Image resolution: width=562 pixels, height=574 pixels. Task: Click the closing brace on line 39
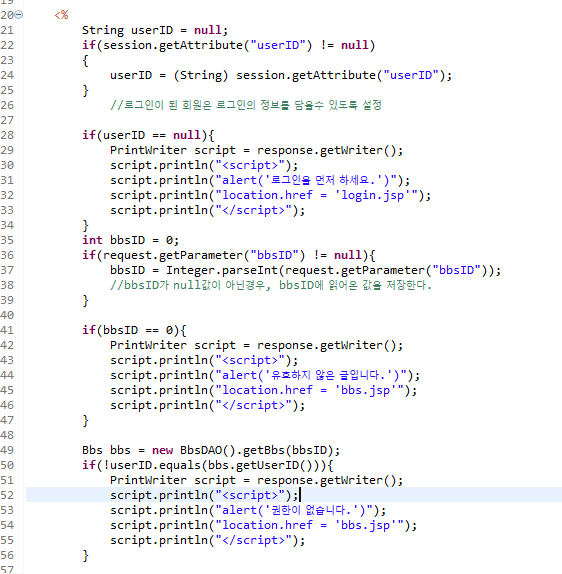click(x=85, y=301)
